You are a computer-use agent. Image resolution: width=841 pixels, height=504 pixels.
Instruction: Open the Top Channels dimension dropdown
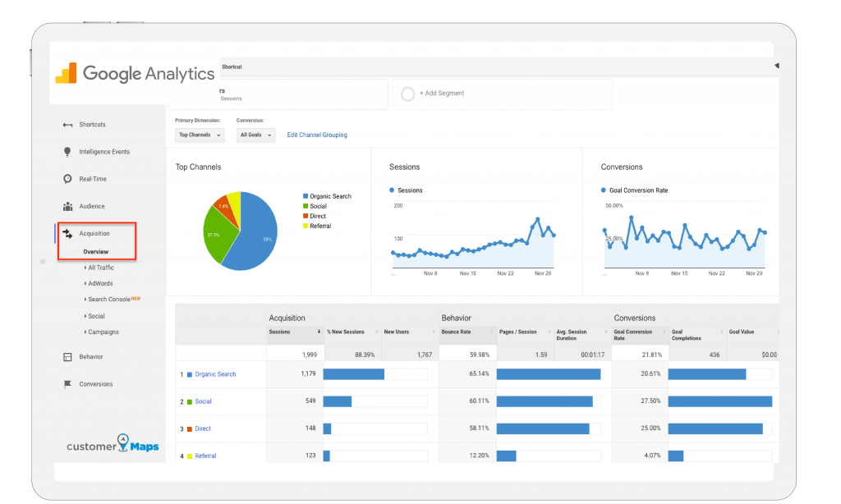click(x=200, y=135)
